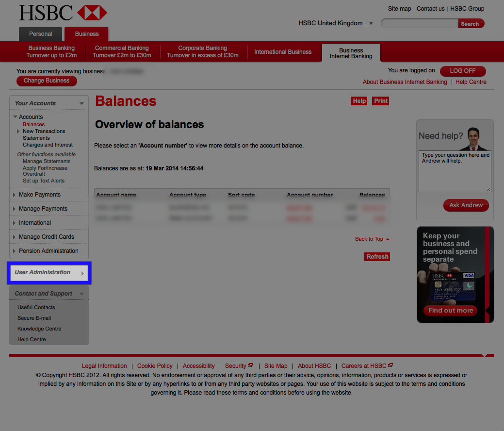This screenshot has height=431, width=504.
Task: Open About HSBC footer link
Action: [x=314, y=366]
